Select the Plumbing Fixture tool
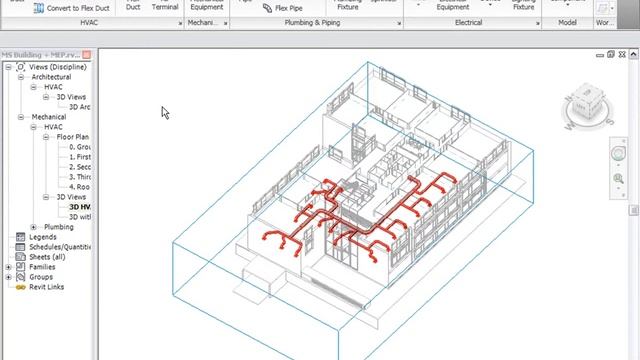 pos(348,6)
